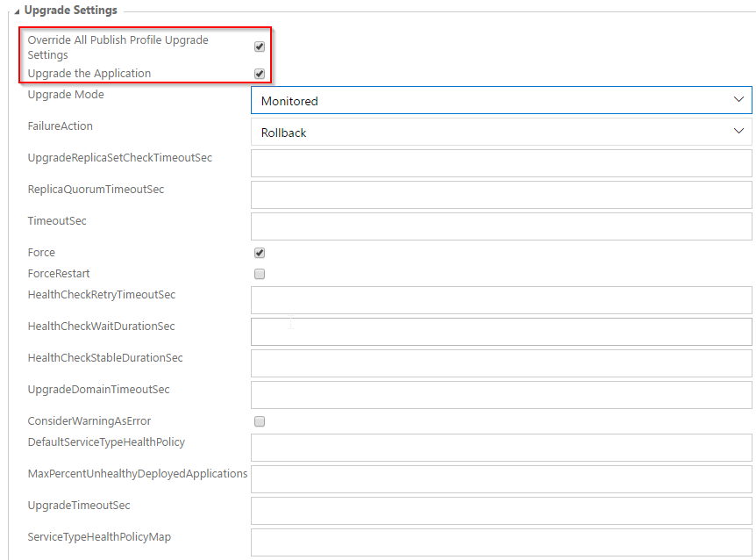The height and width of the screenshot is (560, 756).
Task: Select the HealthCheckWaitDurationSec text box
Action: point(501,332)
